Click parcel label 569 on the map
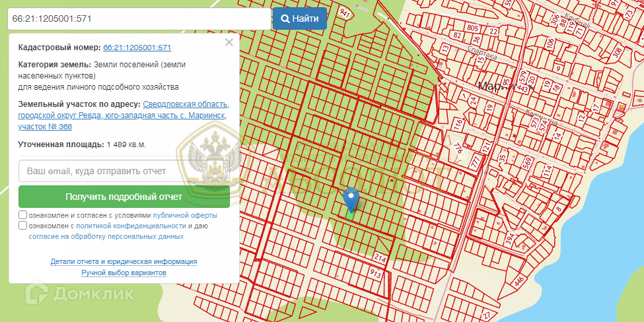The image size is (644, 322). pyautogui.click(x=527, y=164)
